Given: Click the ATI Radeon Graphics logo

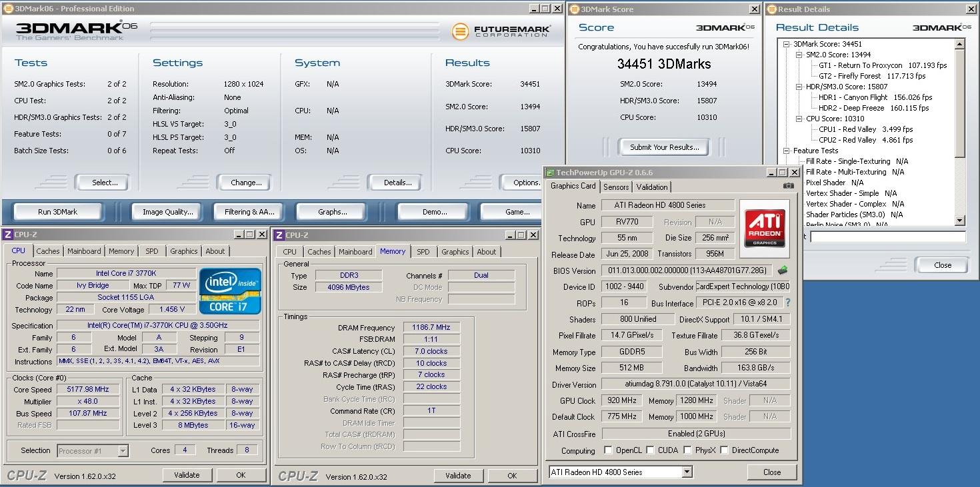Looking at the screenshot, I should click(x=764, y=229).
